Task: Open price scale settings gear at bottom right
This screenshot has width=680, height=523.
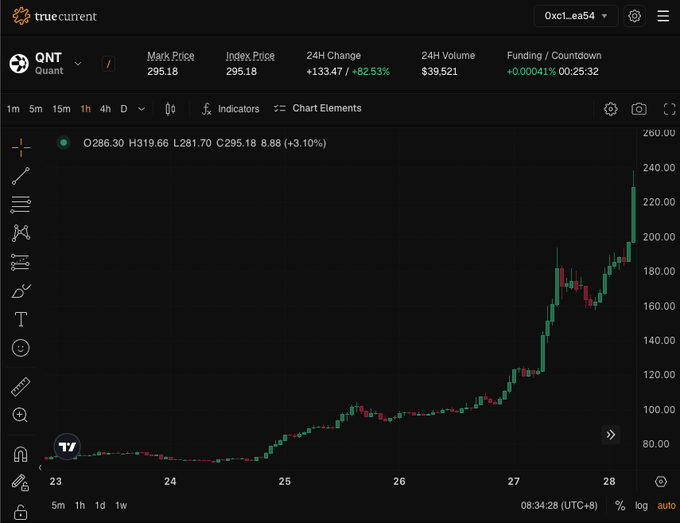Action: click(660, 481)
